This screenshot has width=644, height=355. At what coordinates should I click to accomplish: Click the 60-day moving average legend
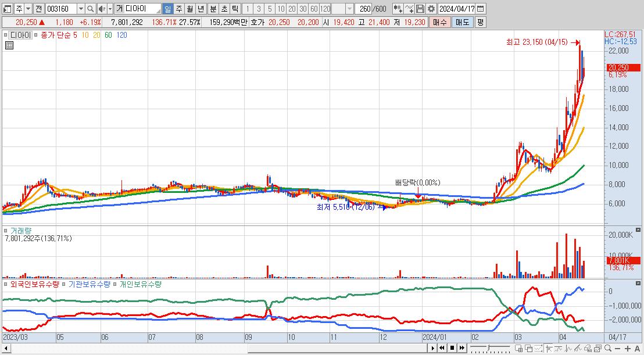pyautogui.click(x=108, y=35)
